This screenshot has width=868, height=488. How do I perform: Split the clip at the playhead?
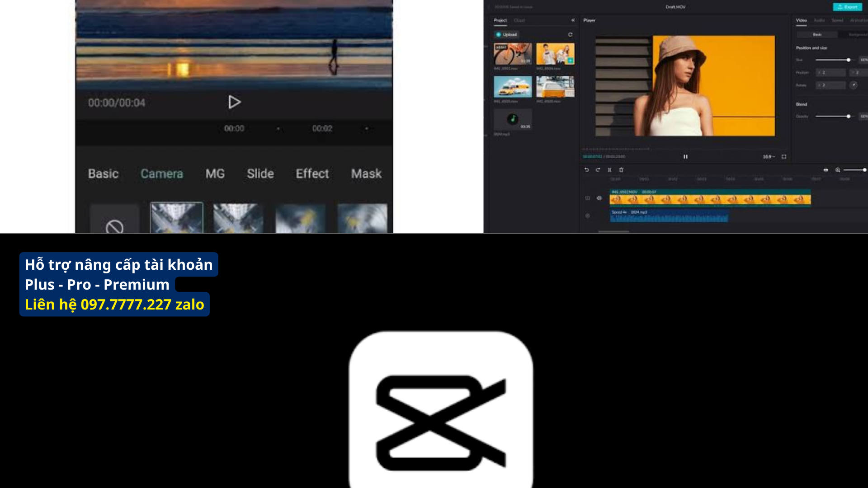[609, 170]
